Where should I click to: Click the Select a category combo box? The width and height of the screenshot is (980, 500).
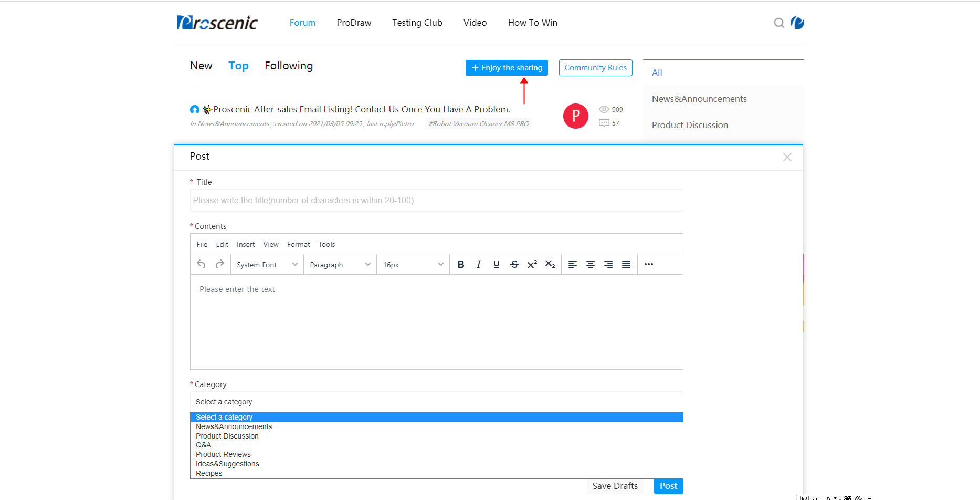pos(437,402)
